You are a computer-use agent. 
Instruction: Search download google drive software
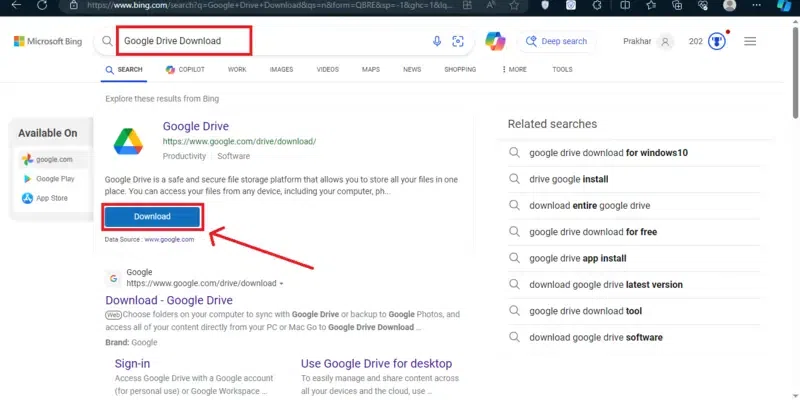coord(595,337)
